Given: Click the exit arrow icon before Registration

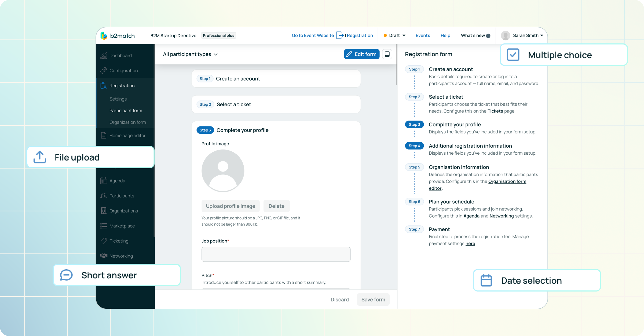Looking at the screenshot, I should click(340, 35).
